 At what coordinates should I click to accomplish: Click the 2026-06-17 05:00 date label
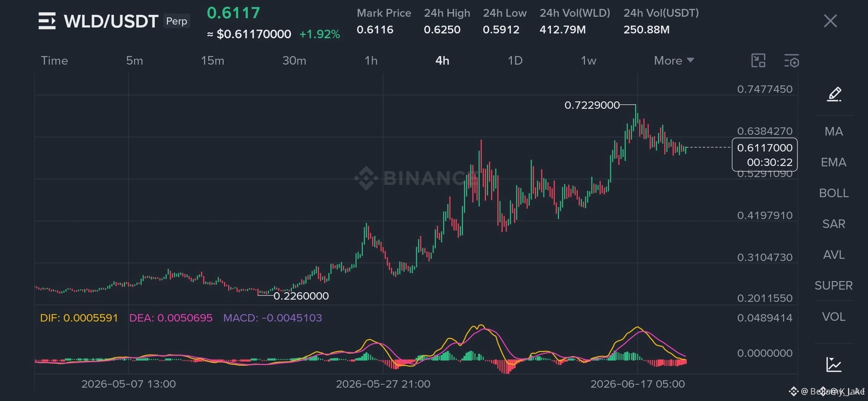(638, 384)
